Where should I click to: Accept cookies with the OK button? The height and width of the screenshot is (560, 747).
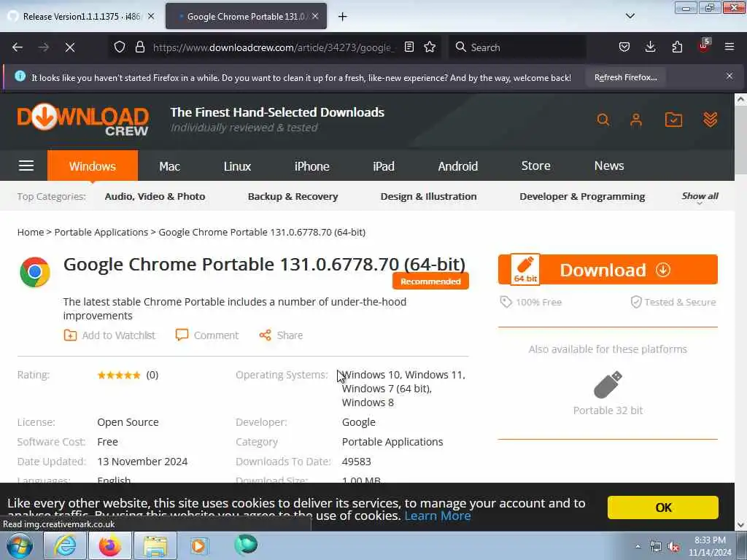pos(662,507)
